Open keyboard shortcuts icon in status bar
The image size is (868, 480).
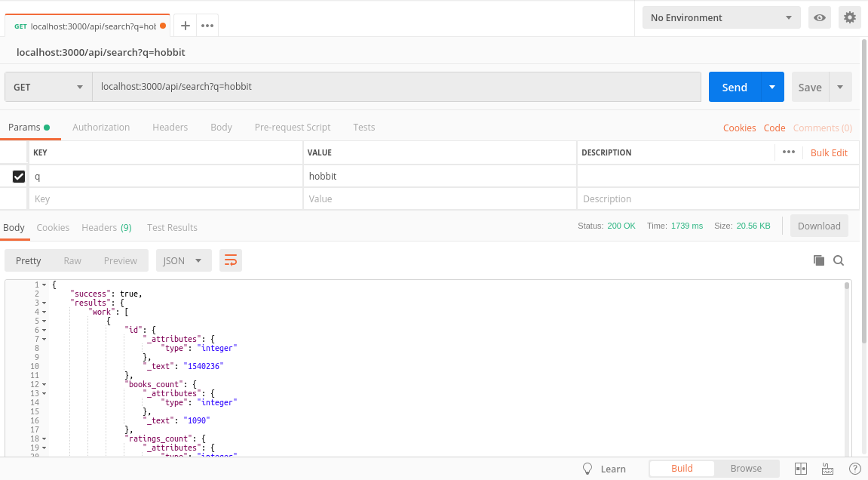827,469
